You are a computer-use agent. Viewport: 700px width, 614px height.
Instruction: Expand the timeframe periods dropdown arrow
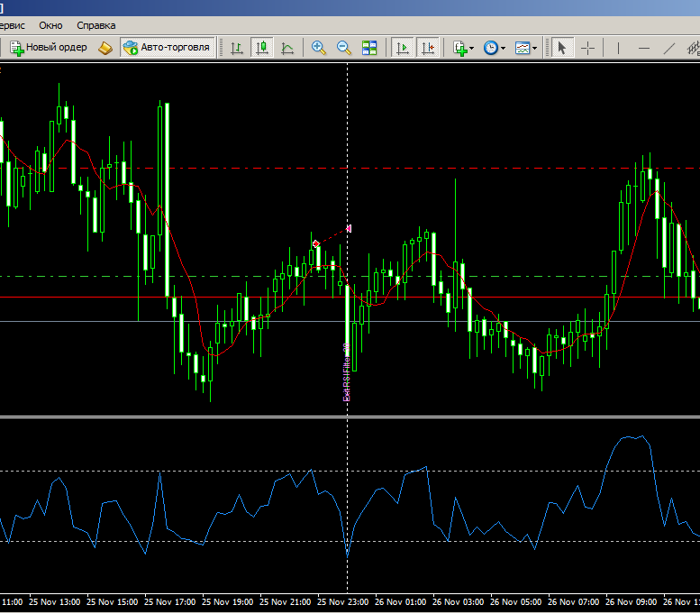[503, 49]
